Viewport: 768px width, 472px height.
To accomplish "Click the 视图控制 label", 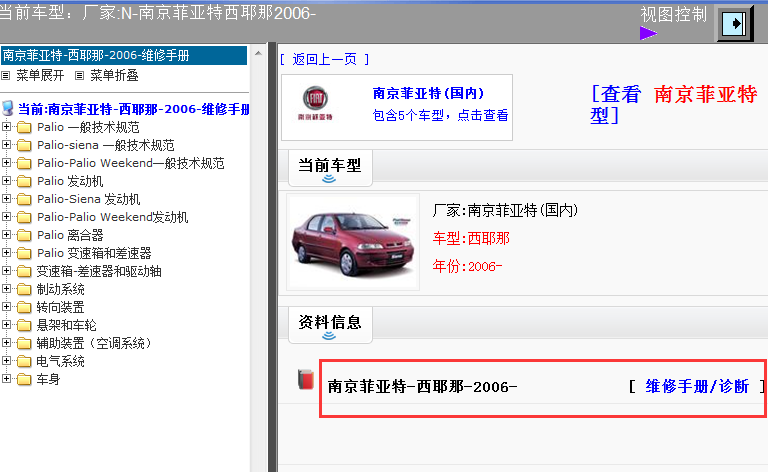I will (673, 14).
